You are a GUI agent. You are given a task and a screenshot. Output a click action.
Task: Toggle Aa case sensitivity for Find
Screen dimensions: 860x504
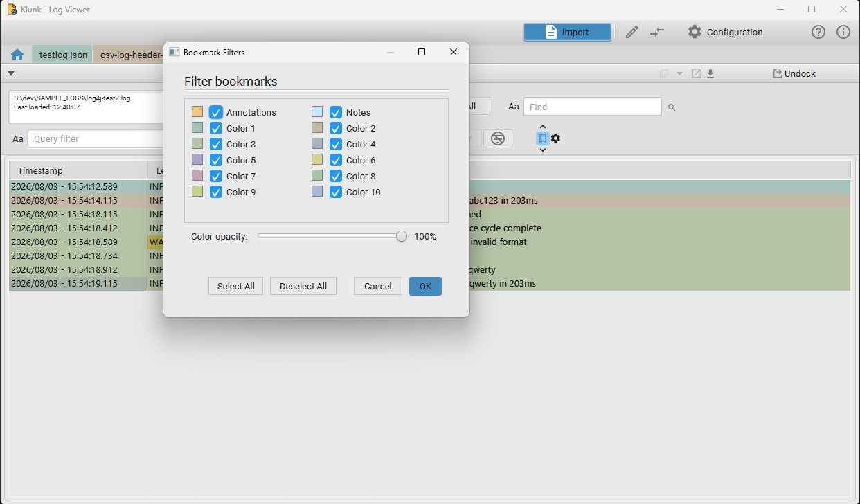(514, 107)
